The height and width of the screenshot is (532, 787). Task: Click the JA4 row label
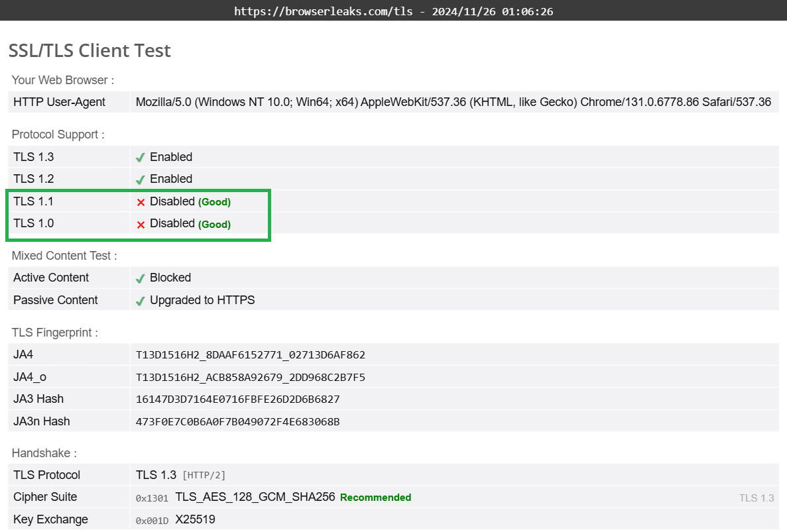(x=23, y=354)
